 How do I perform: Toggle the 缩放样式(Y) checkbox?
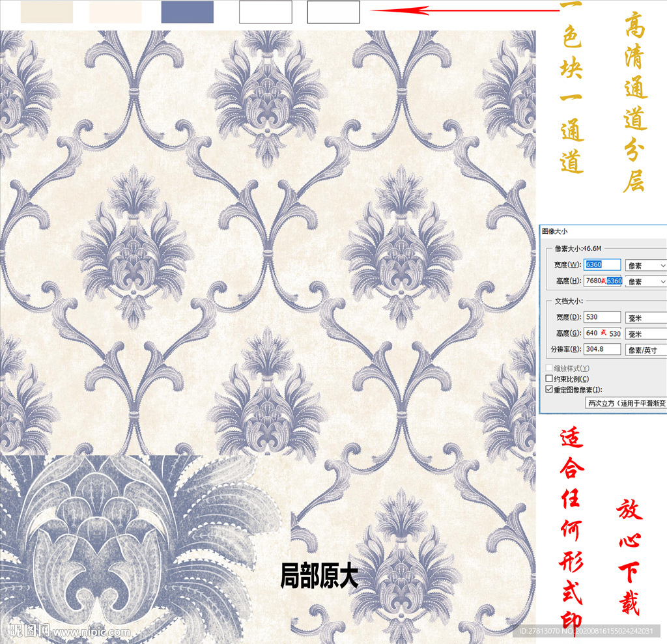tap(549, 368)
